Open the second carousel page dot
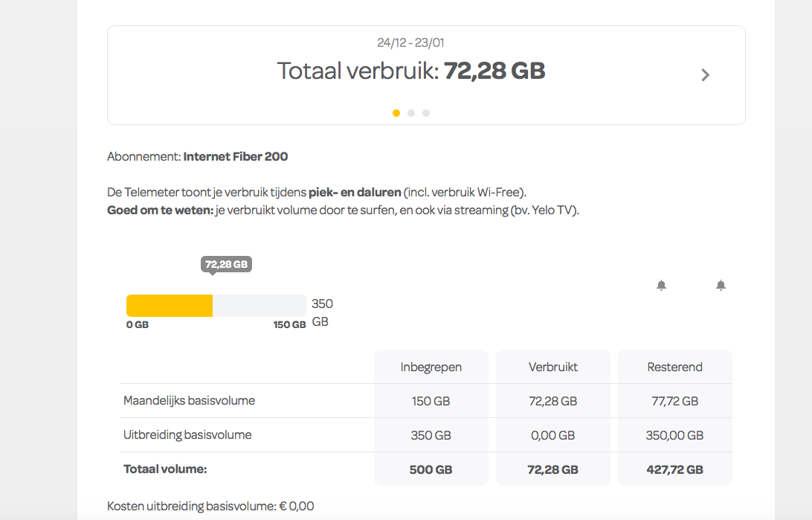 click(x=410, y=112)
